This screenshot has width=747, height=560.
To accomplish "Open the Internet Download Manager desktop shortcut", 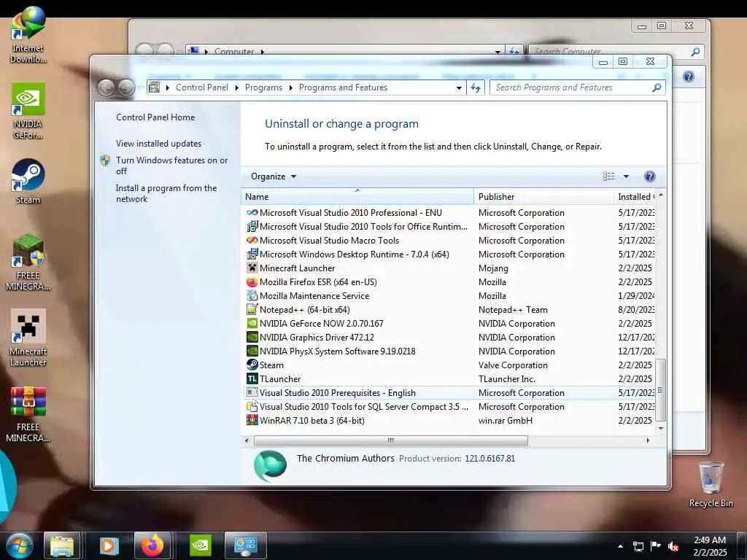I will (x=28, y=35).
